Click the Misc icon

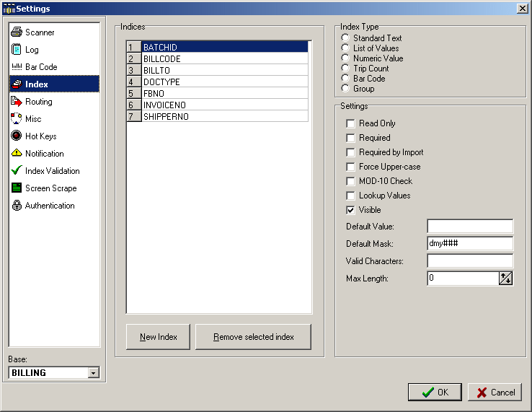[17, 118]
